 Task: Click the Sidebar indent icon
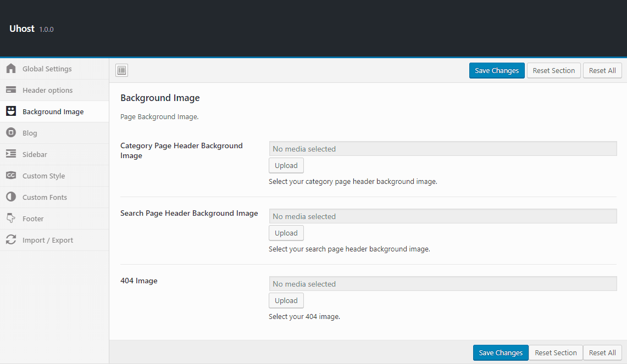[11, 154]
